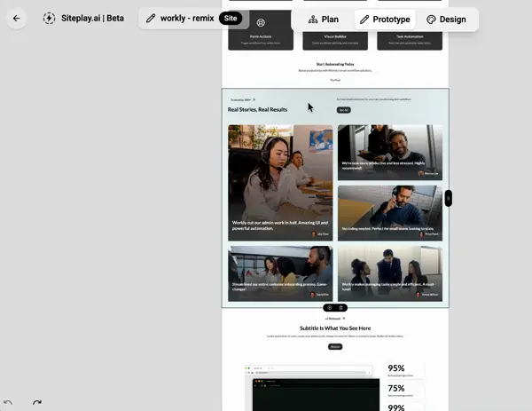The width and height of the screenshot is (532, 411).
Task: Click the 99% statistic
Action: click(x=396, y=407)
